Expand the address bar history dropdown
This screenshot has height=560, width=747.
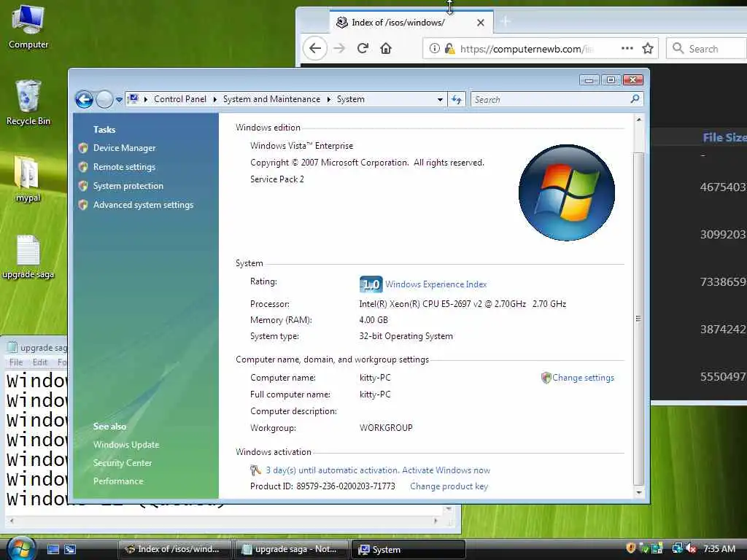coord(440,99)
